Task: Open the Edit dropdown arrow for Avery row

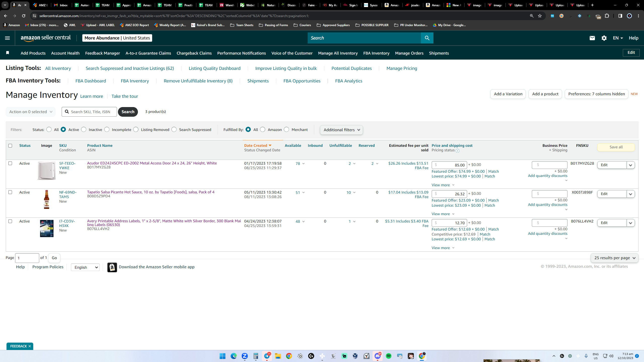Action: coord(631,223)
